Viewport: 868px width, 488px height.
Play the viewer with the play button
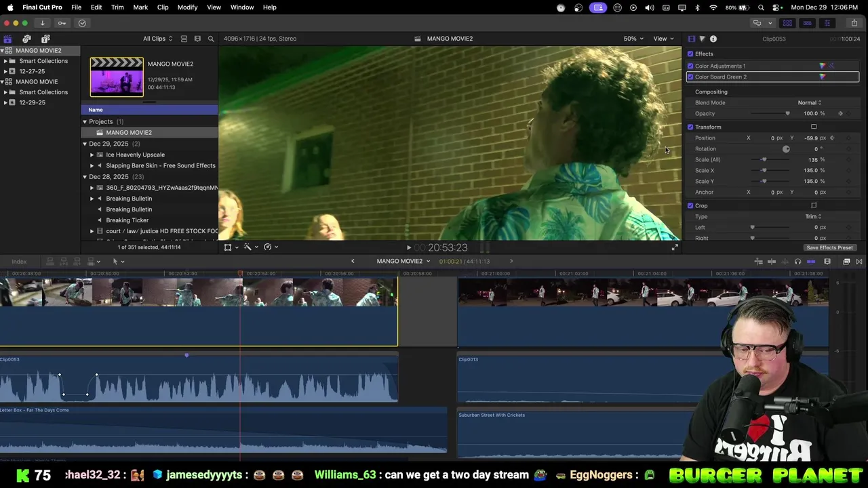(x=408, y=248)
